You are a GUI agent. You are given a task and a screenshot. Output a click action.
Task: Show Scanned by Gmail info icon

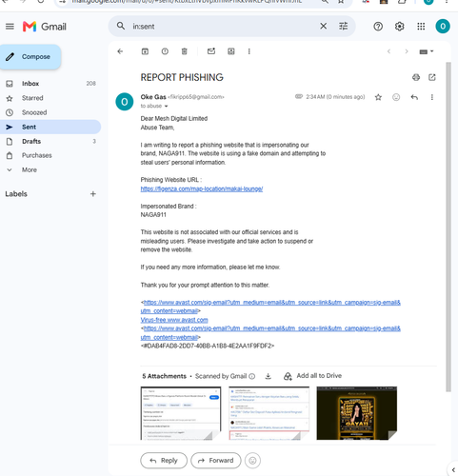[252, 376]
